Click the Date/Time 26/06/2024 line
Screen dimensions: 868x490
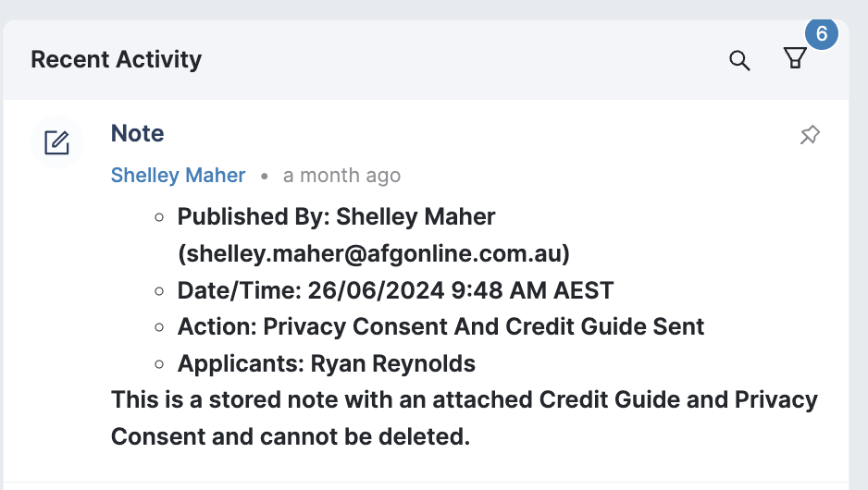click(395, 290)
